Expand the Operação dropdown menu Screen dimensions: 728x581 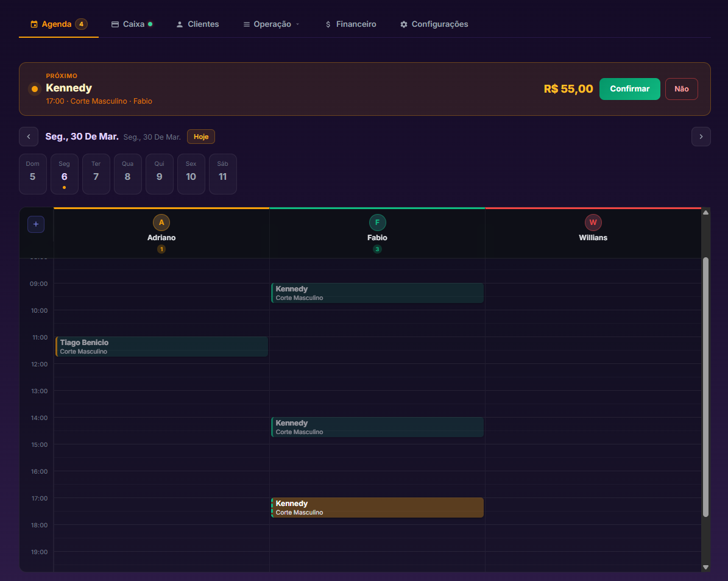pos(272,24)
